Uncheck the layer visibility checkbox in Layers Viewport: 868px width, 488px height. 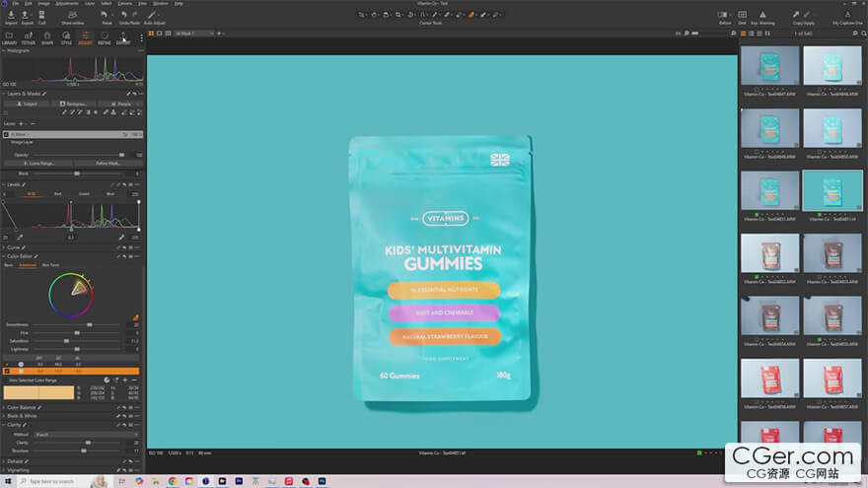tap(6, 133)
